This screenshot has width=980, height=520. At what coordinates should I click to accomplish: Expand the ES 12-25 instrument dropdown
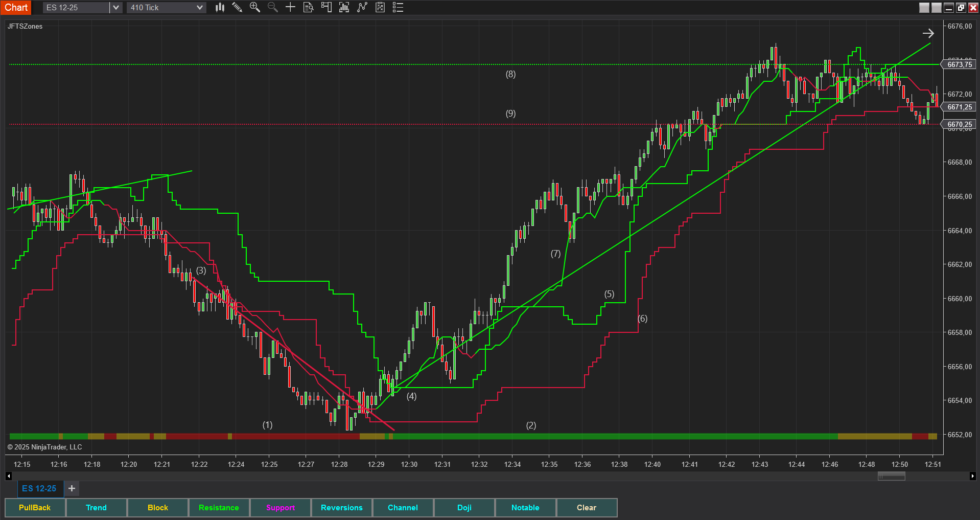[x=116, y=8]
